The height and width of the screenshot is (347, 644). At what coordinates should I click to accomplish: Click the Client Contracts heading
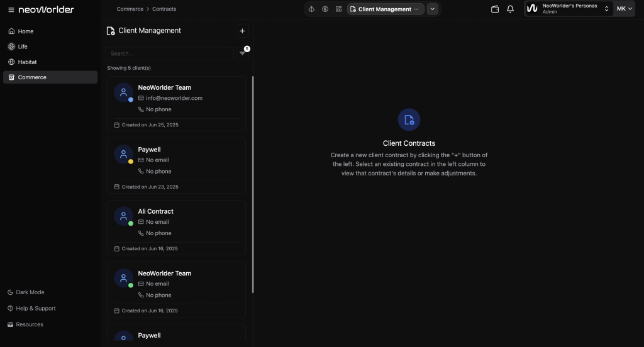tap(409, 143)
